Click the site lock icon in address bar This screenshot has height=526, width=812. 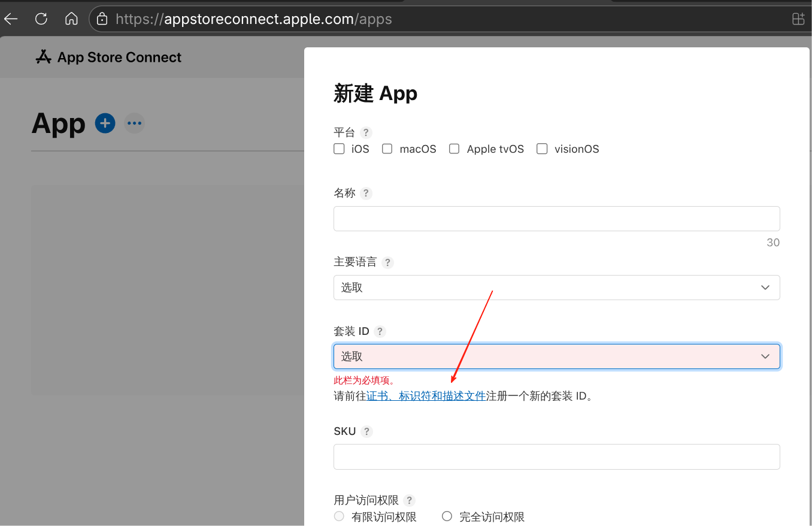pyautogui.click(x=102, y=19)
